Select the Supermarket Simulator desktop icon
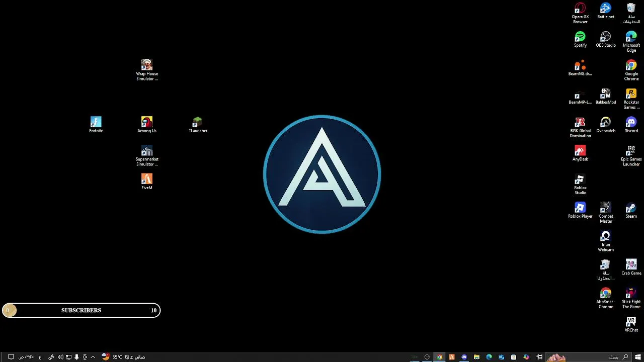 (147, 156)
